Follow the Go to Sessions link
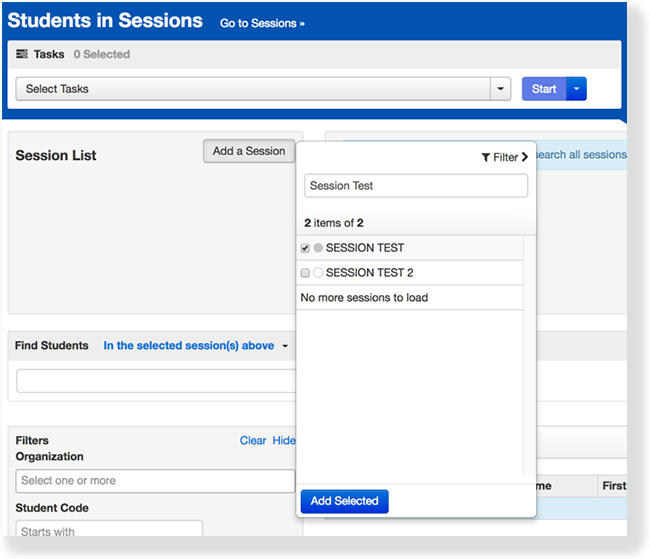 click(x=262, y=22)
